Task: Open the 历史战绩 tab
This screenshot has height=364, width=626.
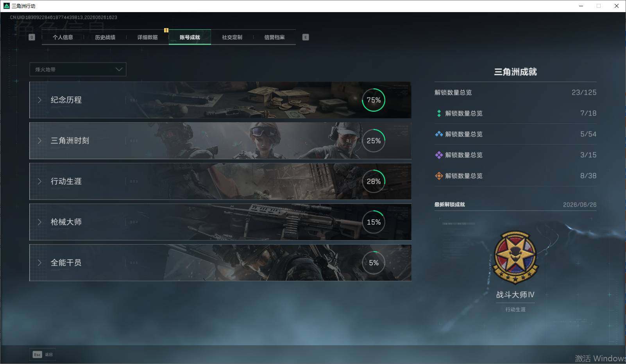Action: pos(105,37)
